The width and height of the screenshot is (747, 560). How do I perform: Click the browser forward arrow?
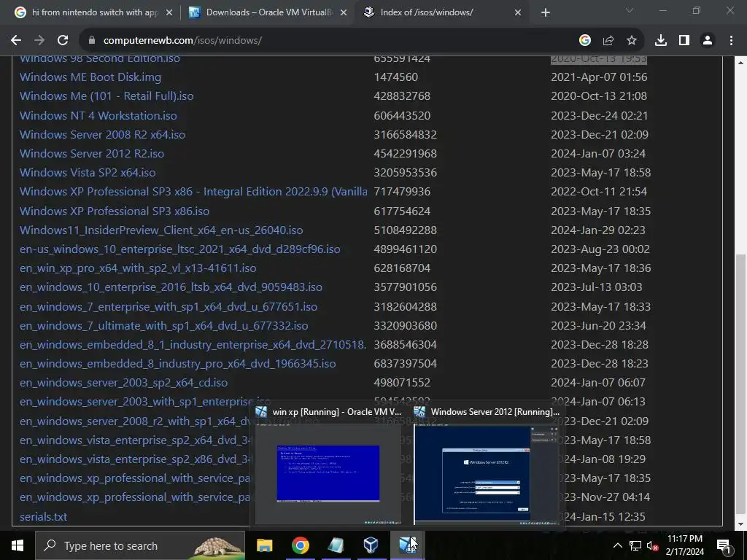(x=39, y=41)
